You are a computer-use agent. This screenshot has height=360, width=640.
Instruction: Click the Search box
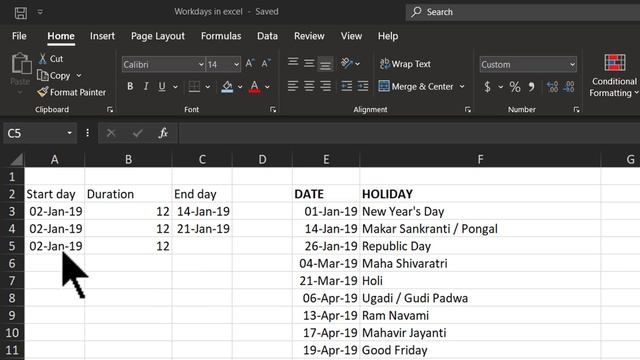[523, 12]
